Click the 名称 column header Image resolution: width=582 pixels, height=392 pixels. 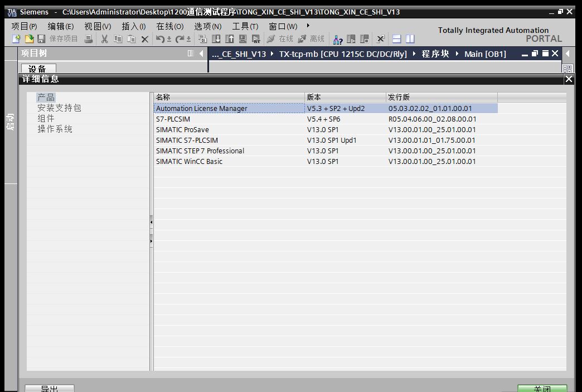(x=229, y=97)
